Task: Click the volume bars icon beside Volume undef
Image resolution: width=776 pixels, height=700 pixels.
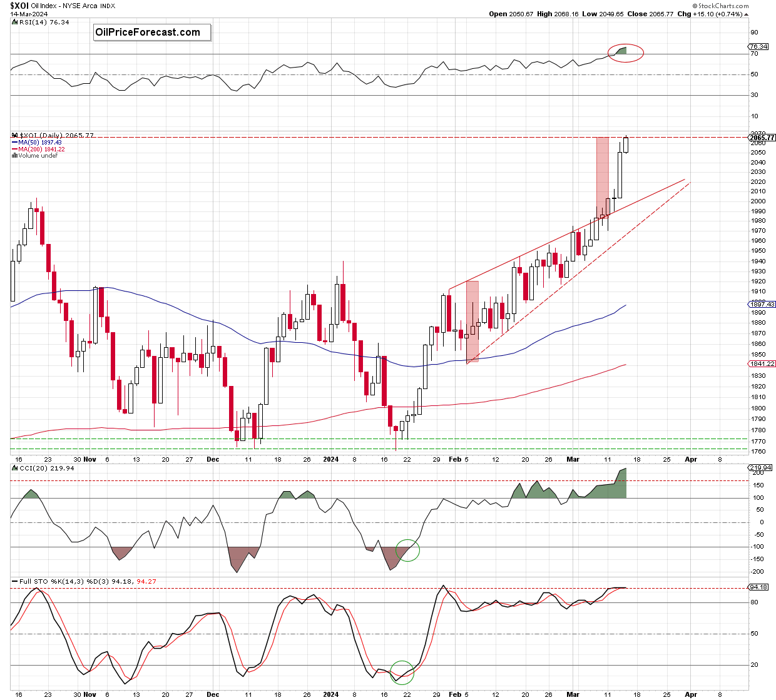Action: click(x=14, y=156)
